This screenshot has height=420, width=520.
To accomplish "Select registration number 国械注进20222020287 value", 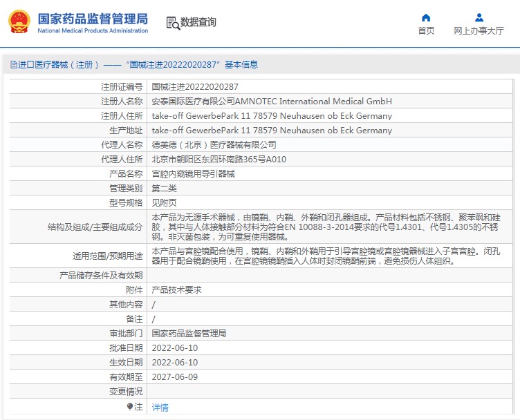I will coord(195,87).
